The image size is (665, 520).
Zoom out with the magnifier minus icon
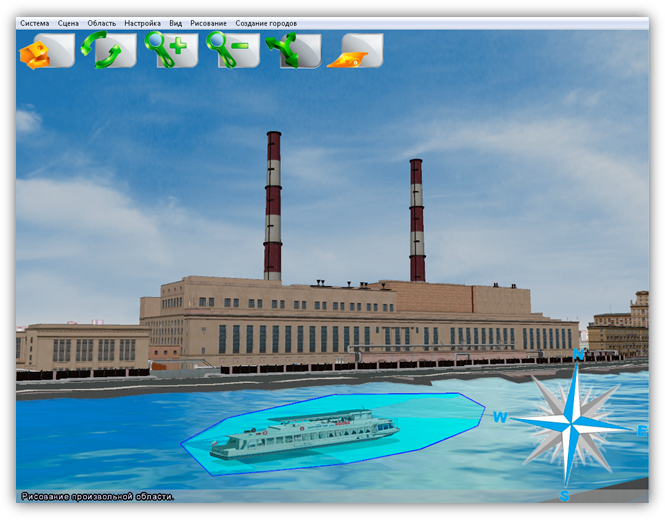[x=232, y=50]
